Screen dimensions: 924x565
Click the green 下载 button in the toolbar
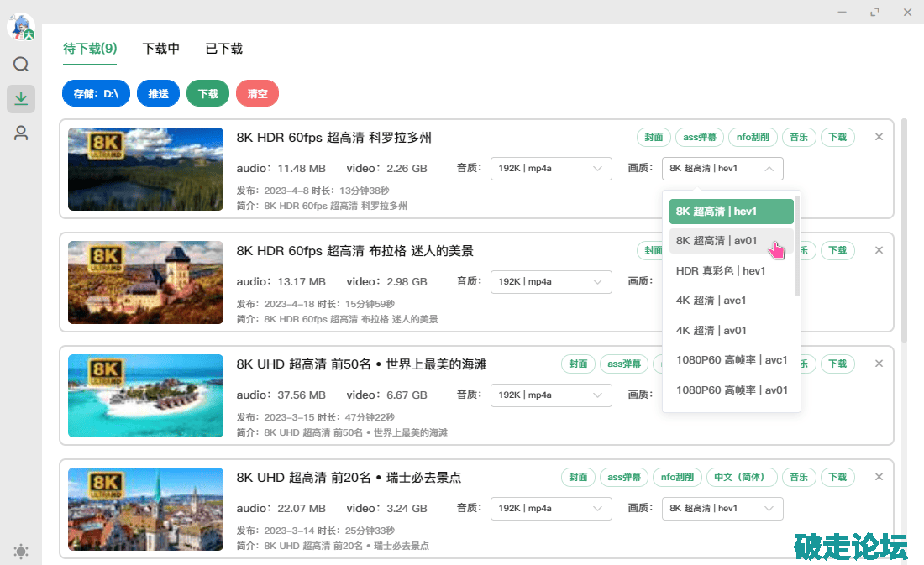pos(207,94)
